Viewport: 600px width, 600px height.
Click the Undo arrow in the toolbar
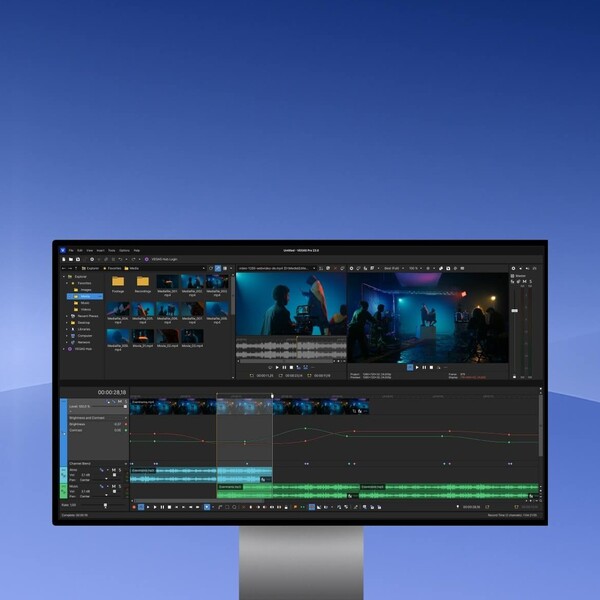coord(119,259)
